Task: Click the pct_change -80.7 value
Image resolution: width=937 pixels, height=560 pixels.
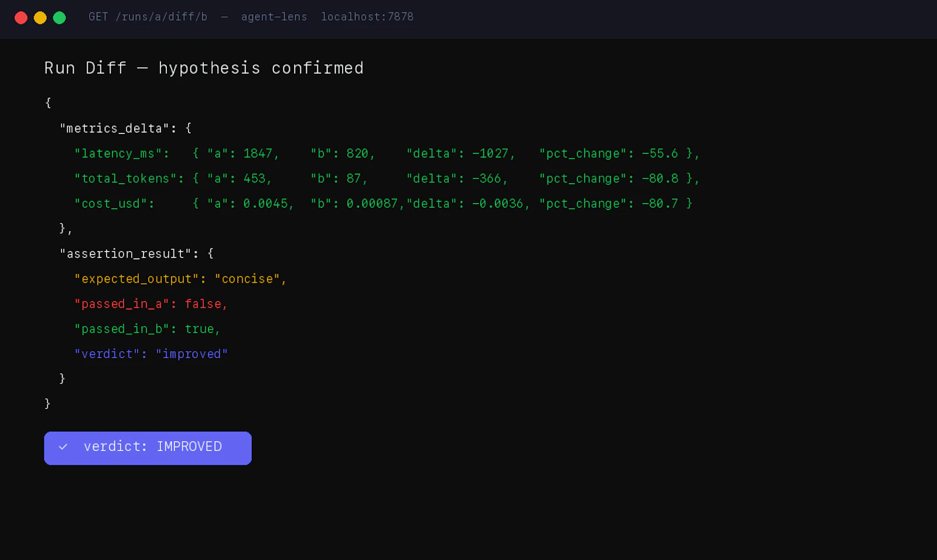Action: click(659, 204)
